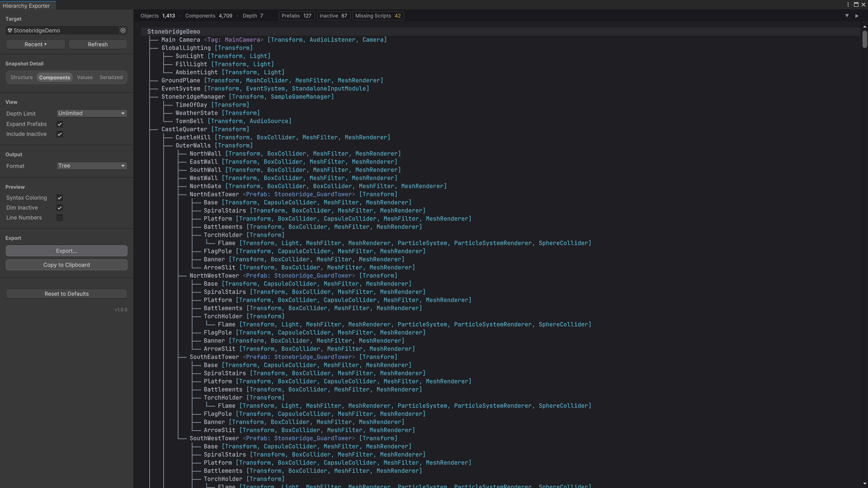Click the object picker icon in Target field
The height and width of the screenshot is (488, 868).
tap(123, 30)
